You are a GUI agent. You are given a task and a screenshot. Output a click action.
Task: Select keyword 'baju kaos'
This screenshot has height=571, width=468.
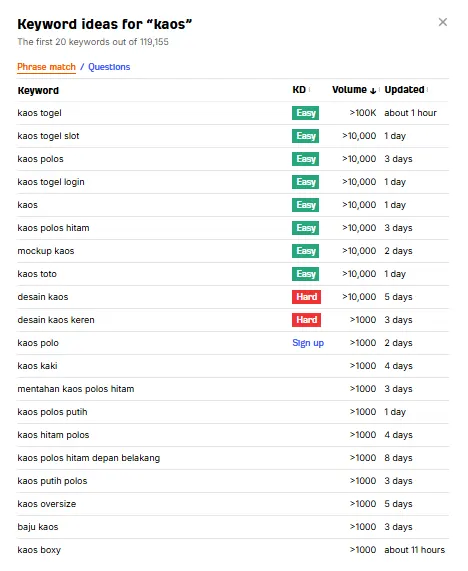pyautogui.click(x=38, y=527)
